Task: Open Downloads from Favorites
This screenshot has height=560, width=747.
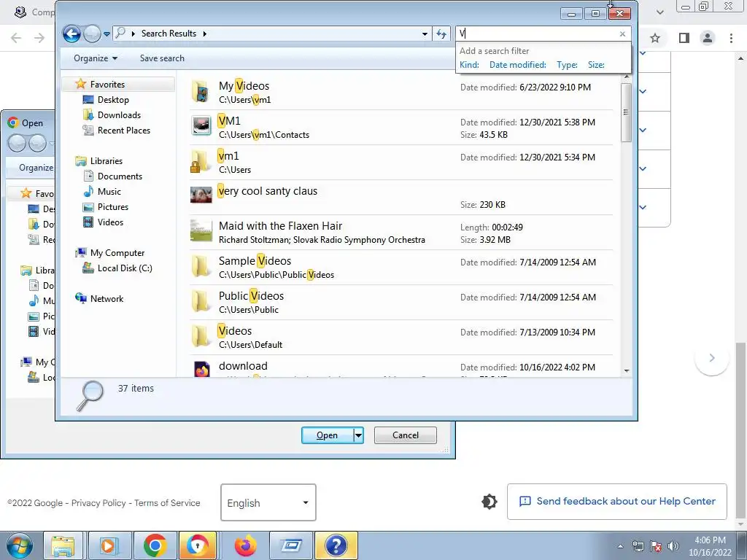Action: pyautogui.click(x=119, y=114)
